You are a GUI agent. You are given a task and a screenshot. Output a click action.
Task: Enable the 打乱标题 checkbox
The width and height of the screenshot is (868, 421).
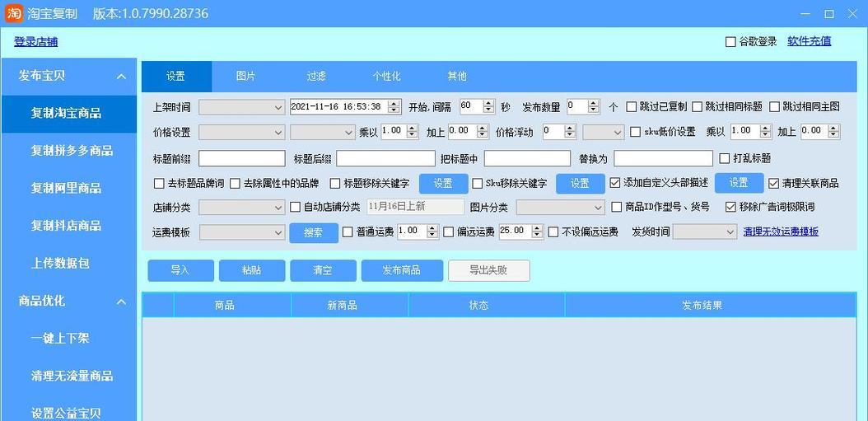(x=724, y=158)
